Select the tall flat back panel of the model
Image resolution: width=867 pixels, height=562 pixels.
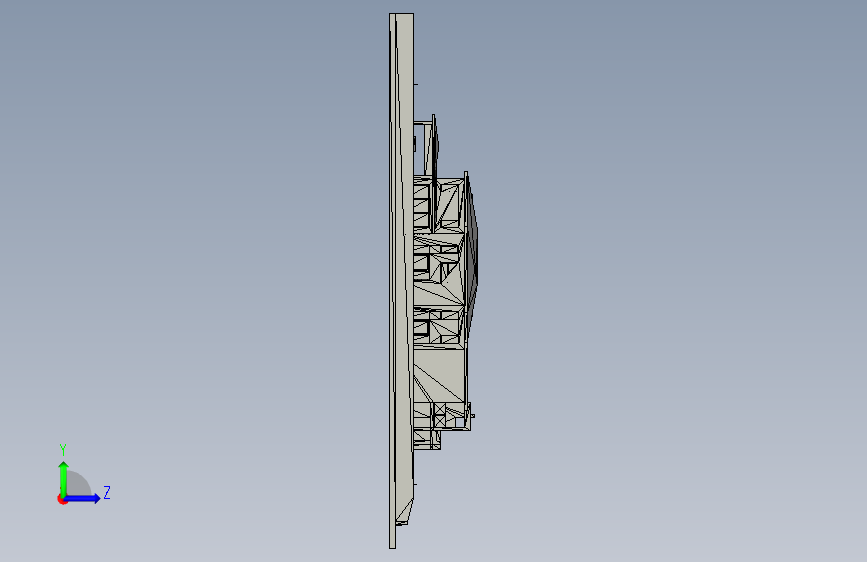401,281
